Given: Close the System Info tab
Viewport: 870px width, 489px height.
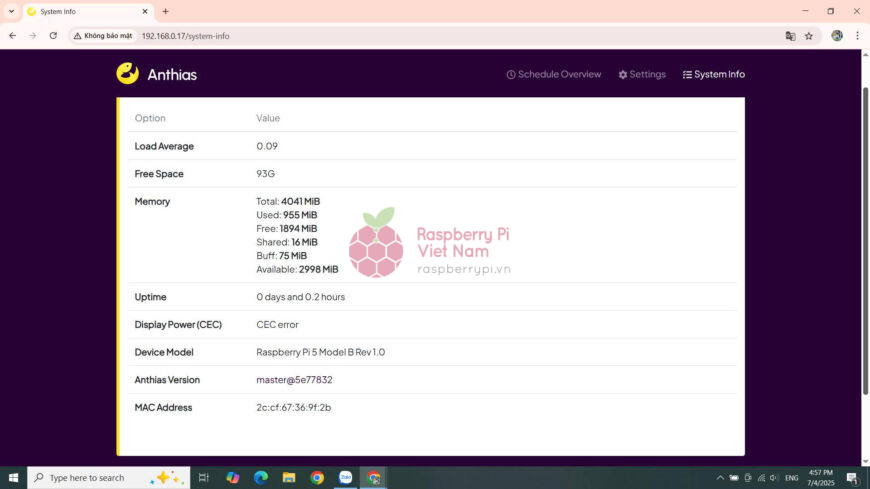Looking at the screenshot, I should [x=144, y=11].
